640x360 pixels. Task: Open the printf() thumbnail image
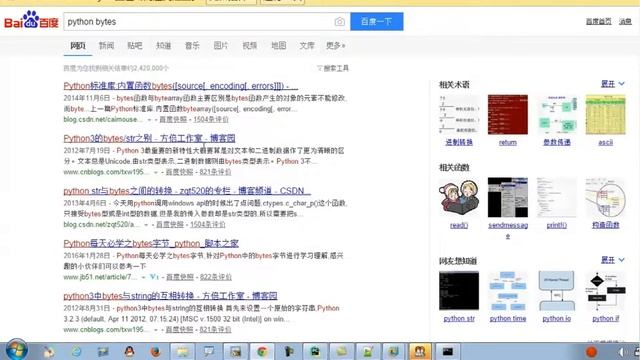557,197
